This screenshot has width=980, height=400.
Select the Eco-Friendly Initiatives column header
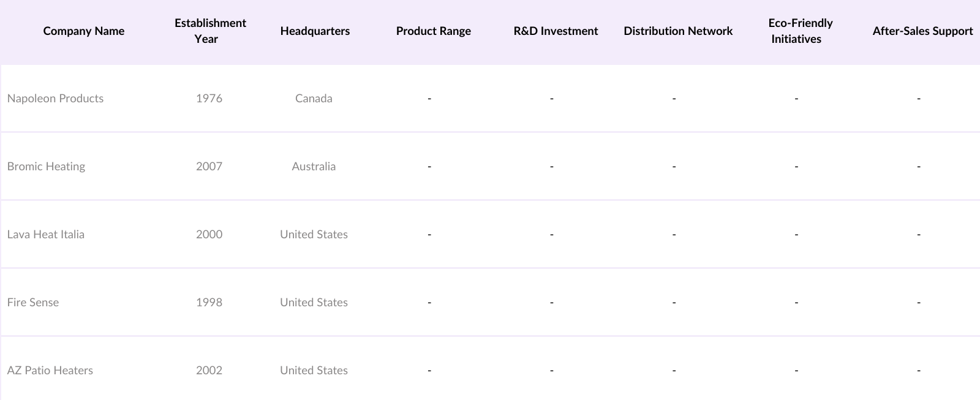coord(800,31)
